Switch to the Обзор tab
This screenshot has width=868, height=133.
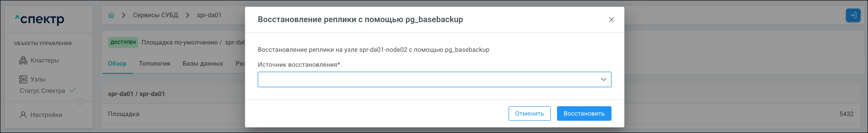point(117,64)
